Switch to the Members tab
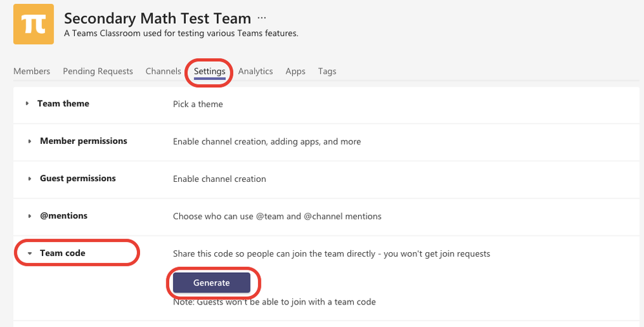Image resolution: width=644 pixels, height=327 pixels. 32,72
